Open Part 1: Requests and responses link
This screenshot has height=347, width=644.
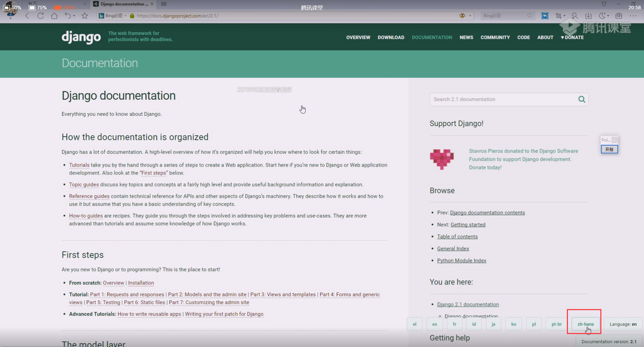(x=127, y=294)
